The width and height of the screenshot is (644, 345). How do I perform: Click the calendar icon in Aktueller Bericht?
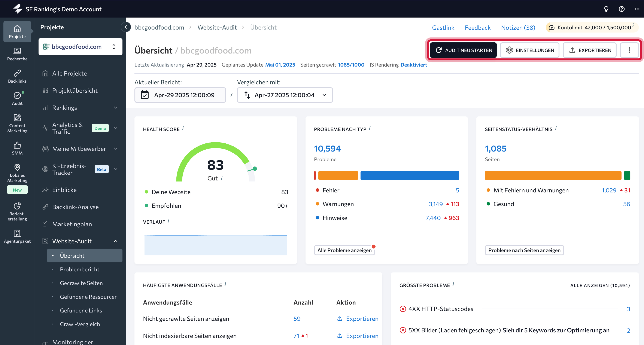point(145,95)
